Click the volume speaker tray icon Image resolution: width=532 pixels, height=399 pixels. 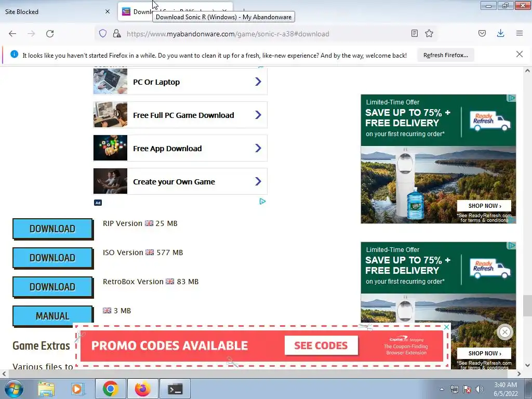click(480, 389)
